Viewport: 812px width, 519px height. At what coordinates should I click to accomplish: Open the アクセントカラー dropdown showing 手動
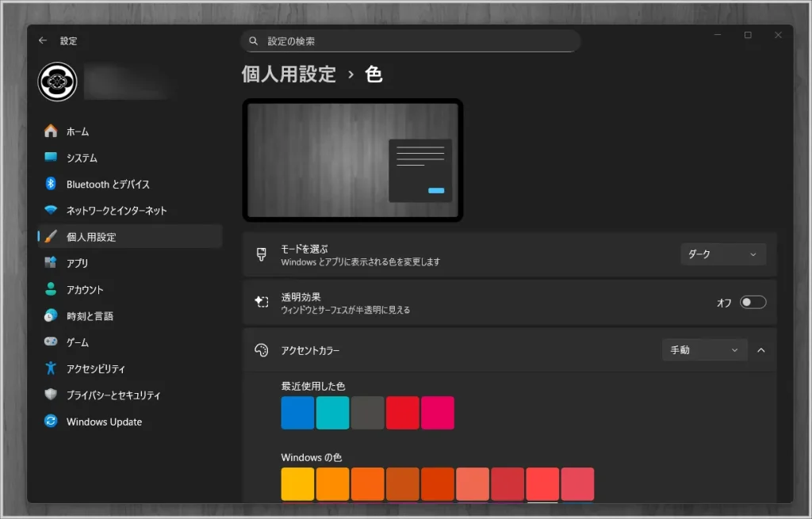click(x=704, y=349)
